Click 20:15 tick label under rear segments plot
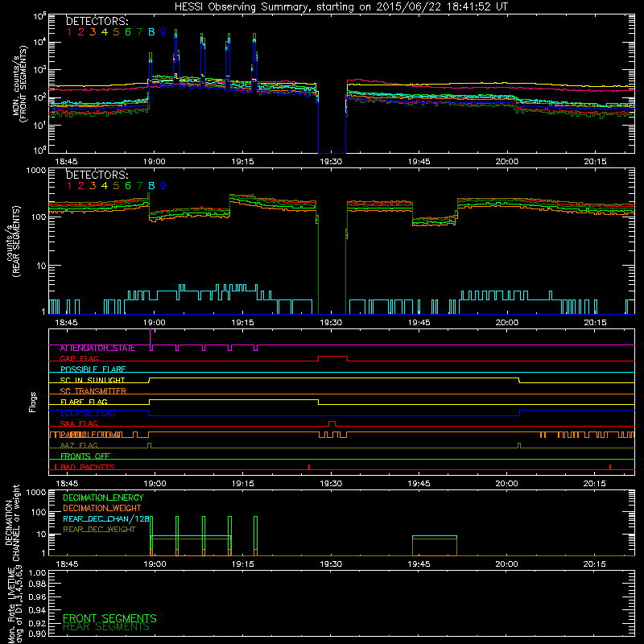 point(595,323)
